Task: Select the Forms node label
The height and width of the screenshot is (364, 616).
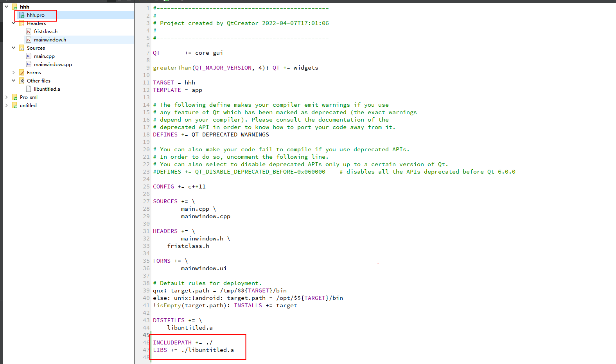Action: click(34, 73)
